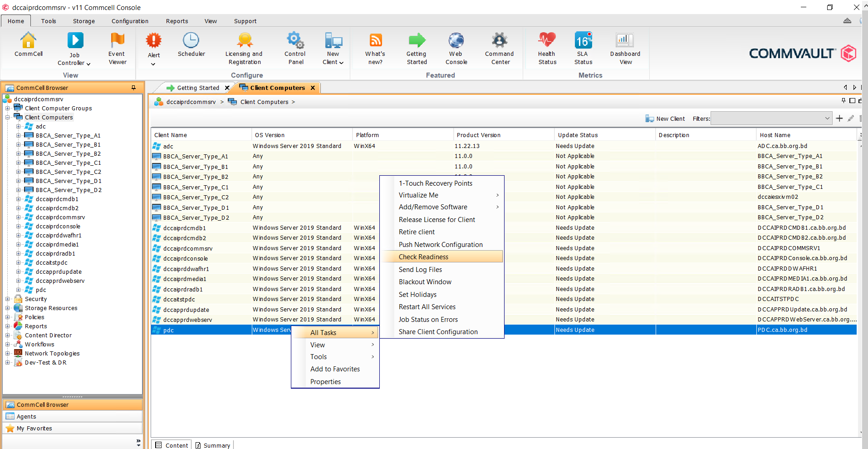Open the My Favorites pane button
The height and width of the screenshot is (449, 868).
(x=73, y=428)
